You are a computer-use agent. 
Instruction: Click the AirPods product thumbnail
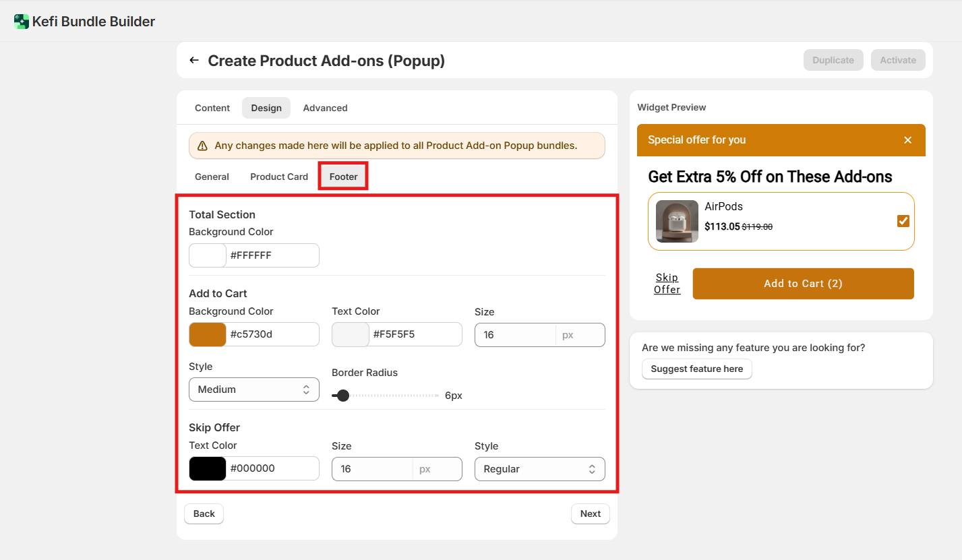click(677, 221)
